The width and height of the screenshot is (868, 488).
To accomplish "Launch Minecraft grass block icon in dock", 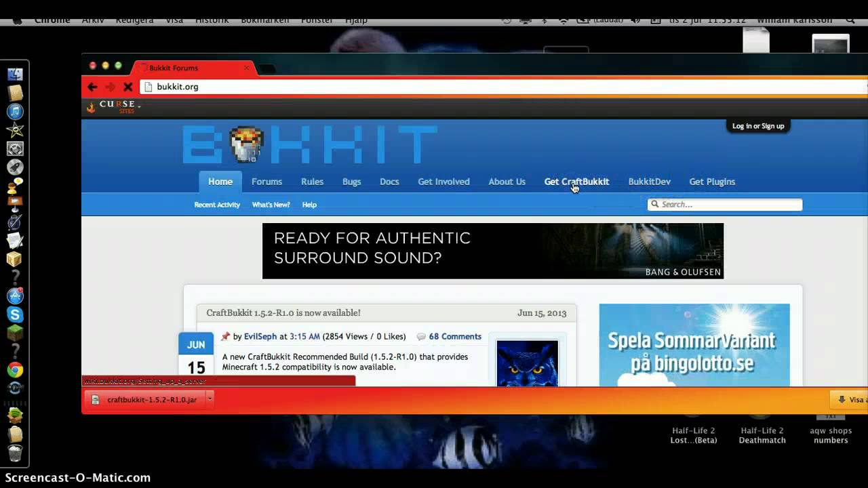I will (x=15, y=333).
